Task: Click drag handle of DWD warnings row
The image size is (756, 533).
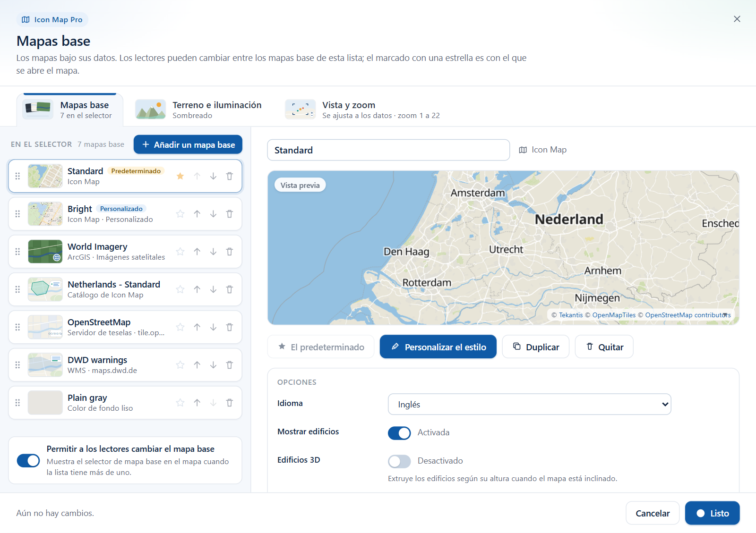Action: point(17,365)
